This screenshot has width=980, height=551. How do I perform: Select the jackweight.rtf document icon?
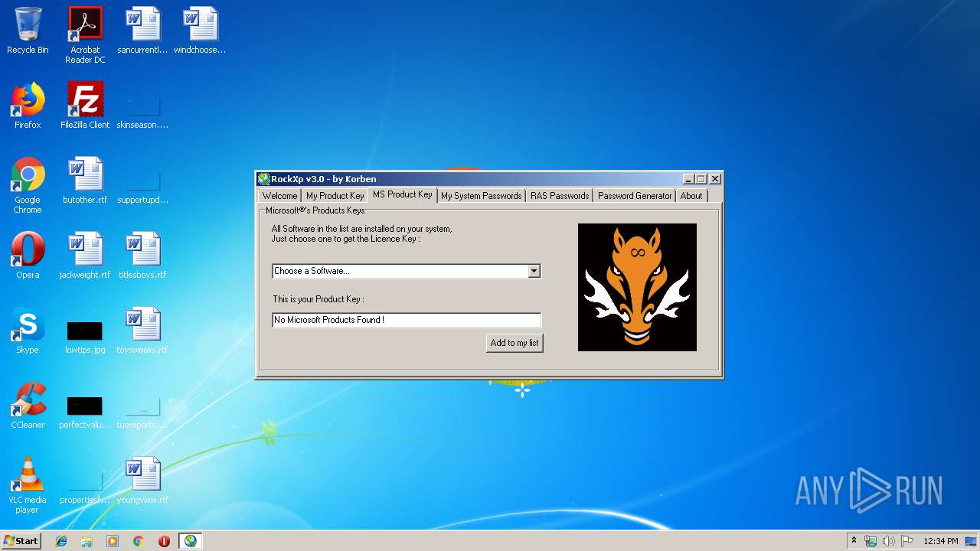85,256
